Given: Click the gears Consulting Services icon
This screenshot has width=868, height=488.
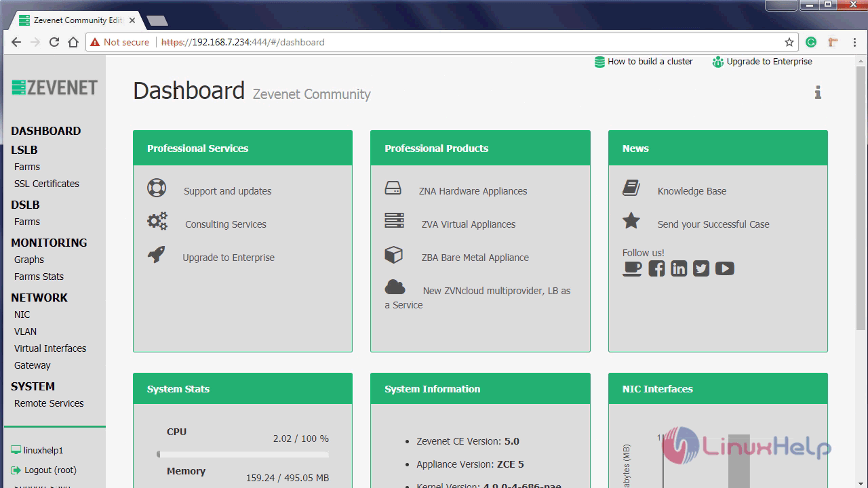Looking at the screenshot, I should (x=157, y=221).
